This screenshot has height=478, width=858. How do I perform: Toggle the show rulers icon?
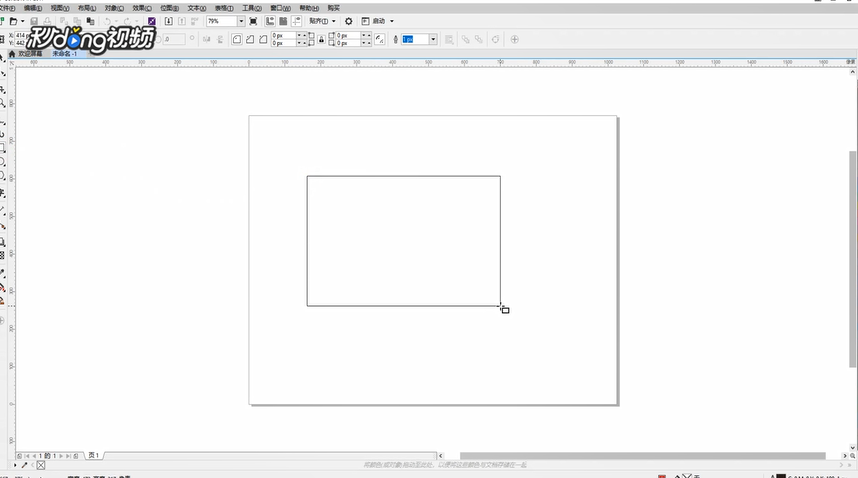click(x=270, y=21)
